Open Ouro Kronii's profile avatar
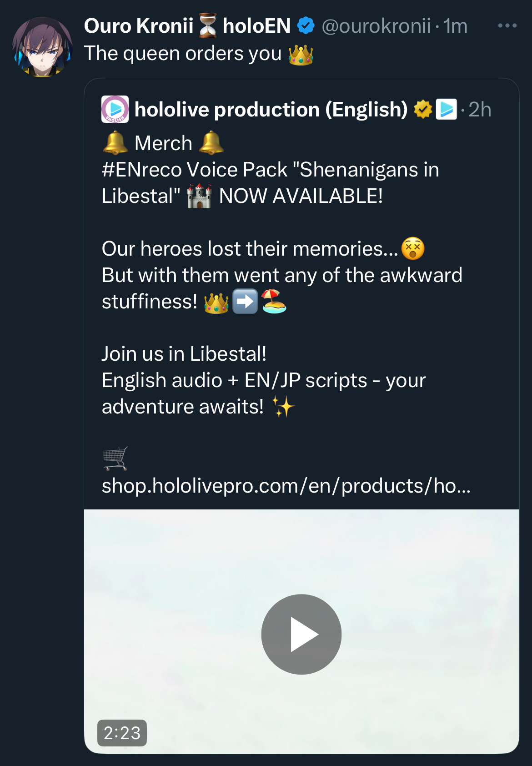This screenshot has height=766, width=532. pos(42,47)
